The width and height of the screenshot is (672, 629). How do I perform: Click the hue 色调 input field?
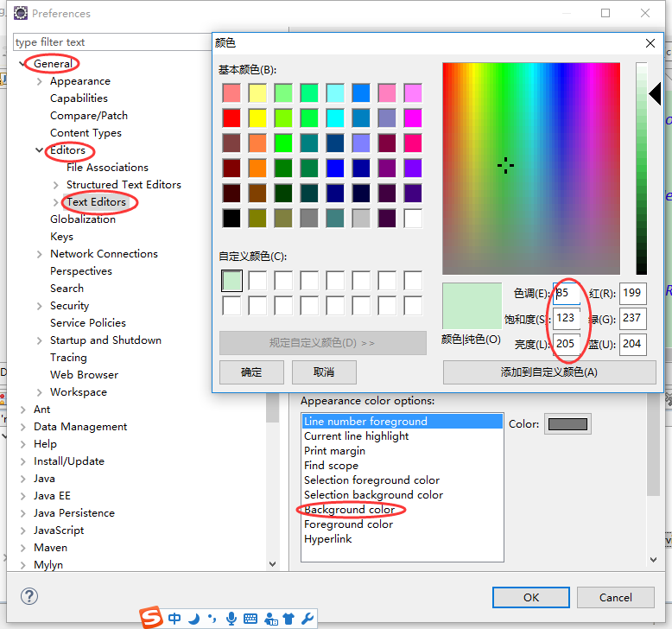pos(567,294)
